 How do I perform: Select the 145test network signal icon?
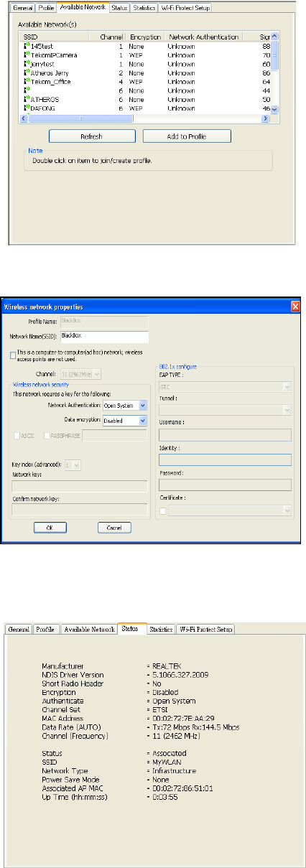click(x=26, y=46)
